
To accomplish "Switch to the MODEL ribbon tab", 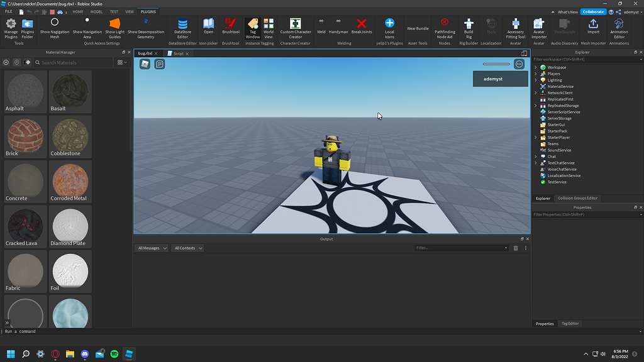I will point(96,11).
